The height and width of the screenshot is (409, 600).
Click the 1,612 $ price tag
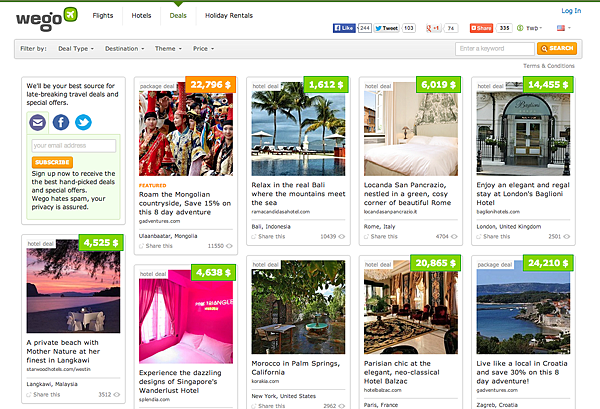(326, 85)
